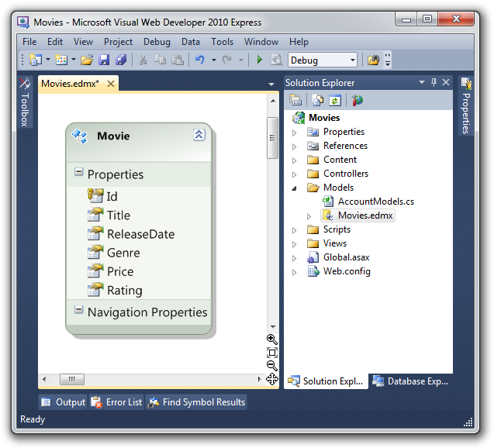Select AccountModels.cs in Solution Explorer
The height and width of the screenshot is (448, 494).
coord(375,202)
